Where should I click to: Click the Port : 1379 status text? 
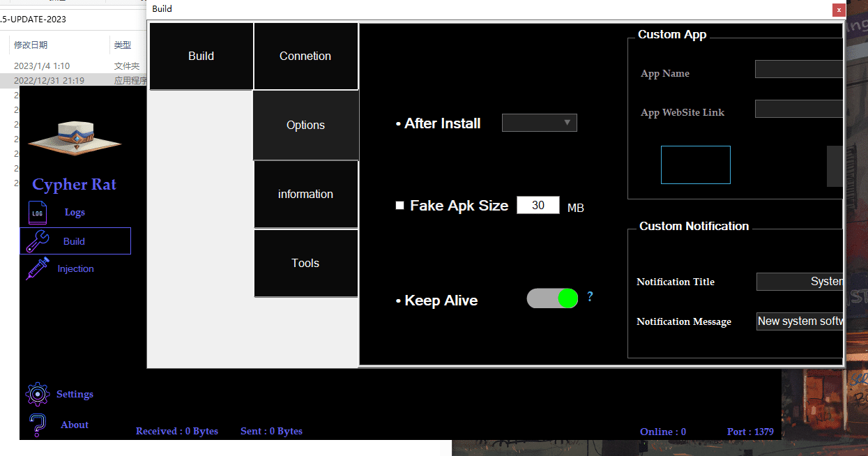pos(750,432)
